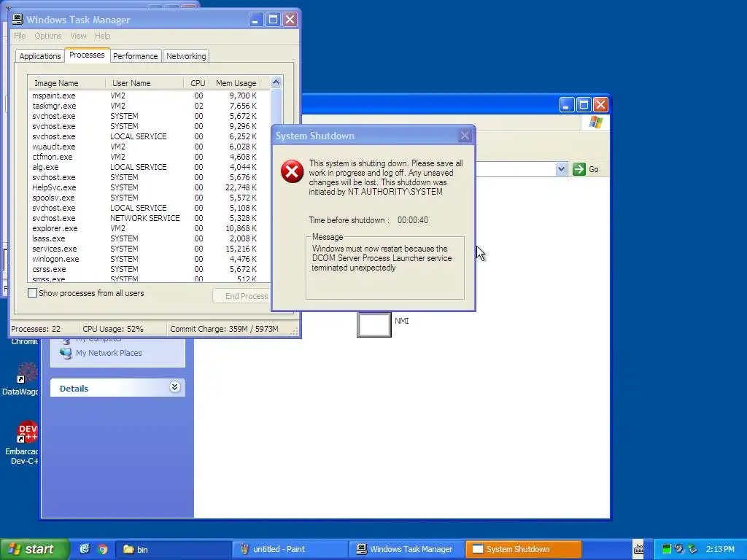747x560 pixels.
Task: Open the address bar dropdown in Explorer
Action: (x=561, y=169)
